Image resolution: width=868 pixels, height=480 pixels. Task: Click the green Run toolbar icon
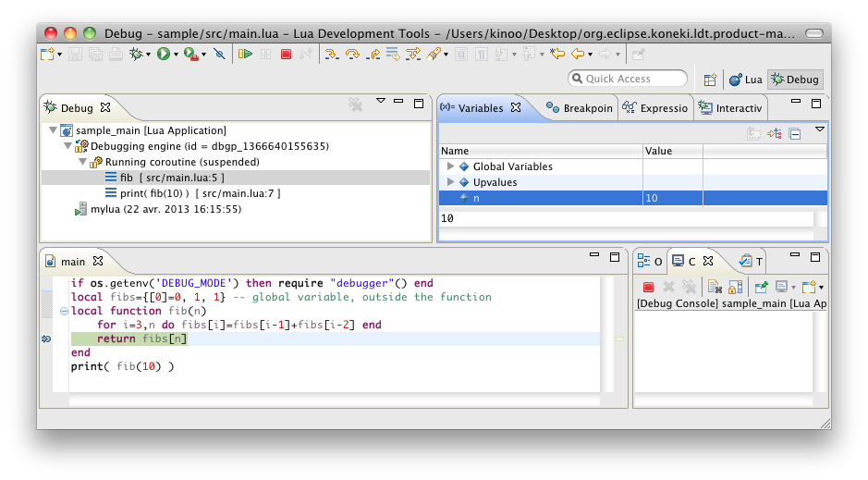(164, 55)
